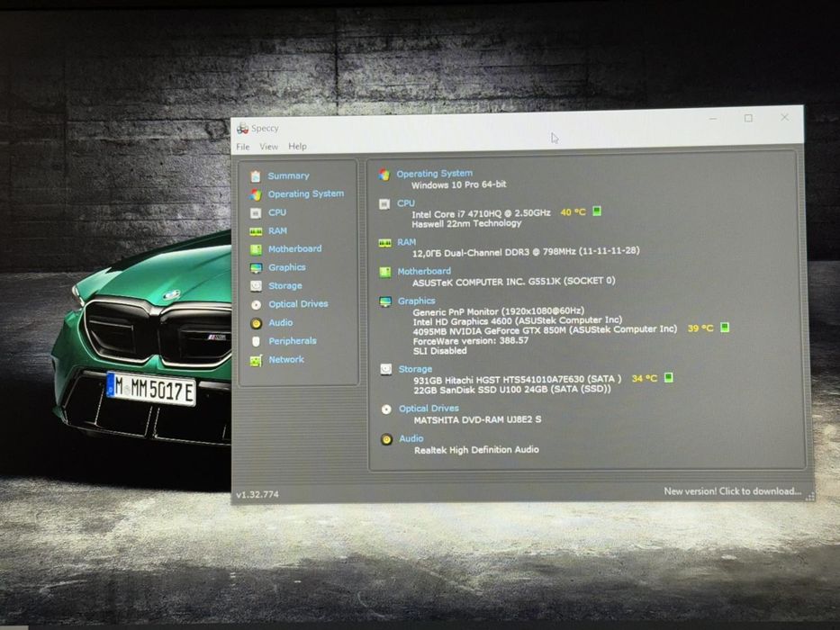Click 'MATSHITA DVD-RAM UJ8E2 S' text
The height and width of the screenshot is (630, 840).
(x=477, y=419)
